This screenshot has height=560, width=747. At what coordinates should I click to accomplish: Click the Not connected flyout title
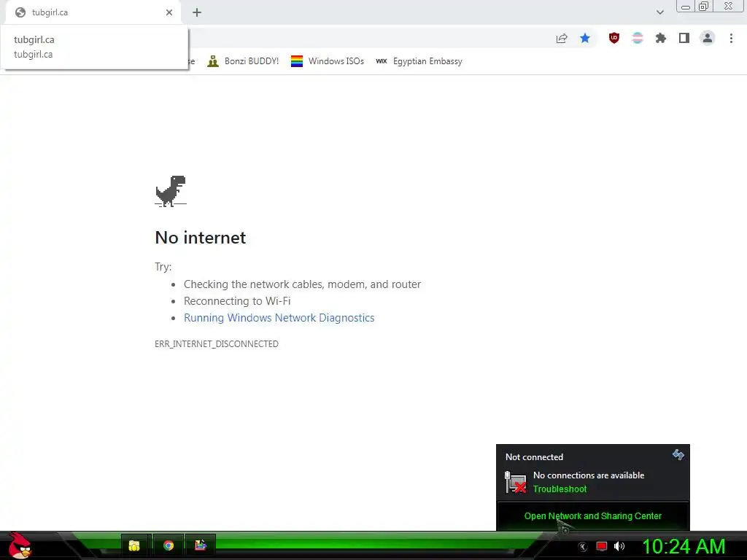534,457
